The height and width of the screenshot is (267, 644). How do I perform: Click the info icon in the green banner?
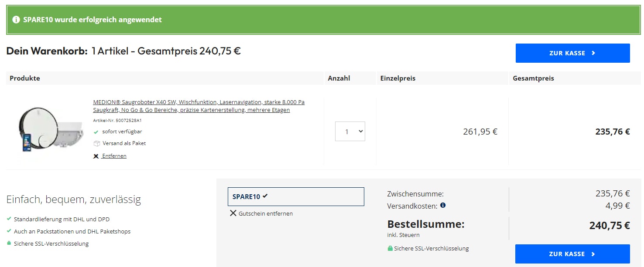point(16,20)
